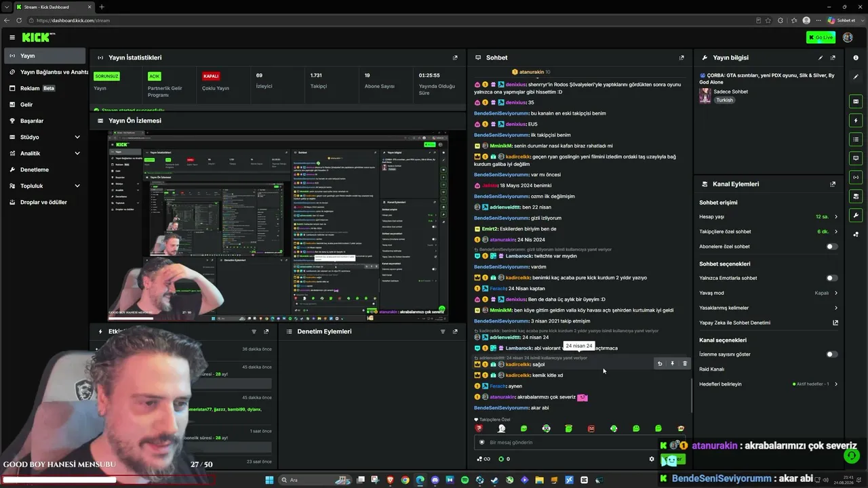
Task: Toggle Yalnızca Emotlarla sohbet switch
Action: [x=831, y=278]
